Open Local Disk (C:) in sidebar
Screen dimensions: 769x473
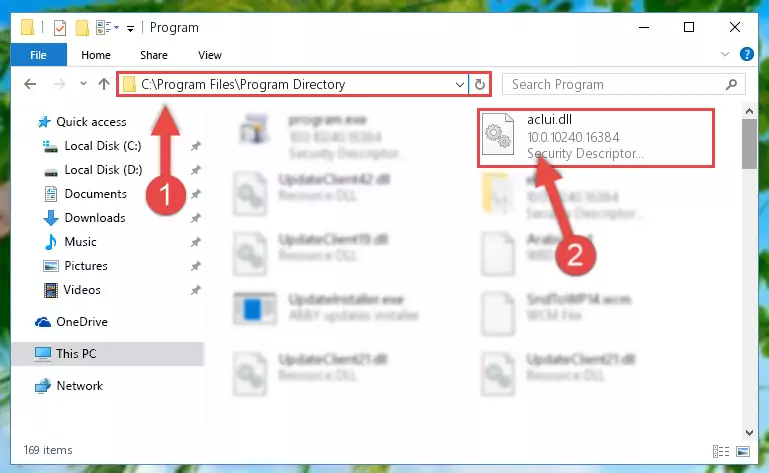click(103, 146)
